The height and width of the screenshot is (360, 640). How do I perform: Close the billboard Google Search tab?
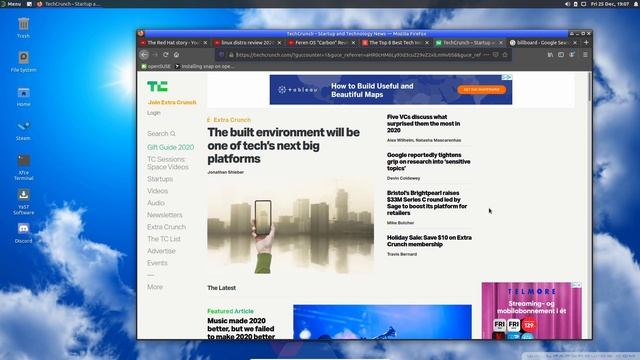pyautogui.click(x=575, y=42)
